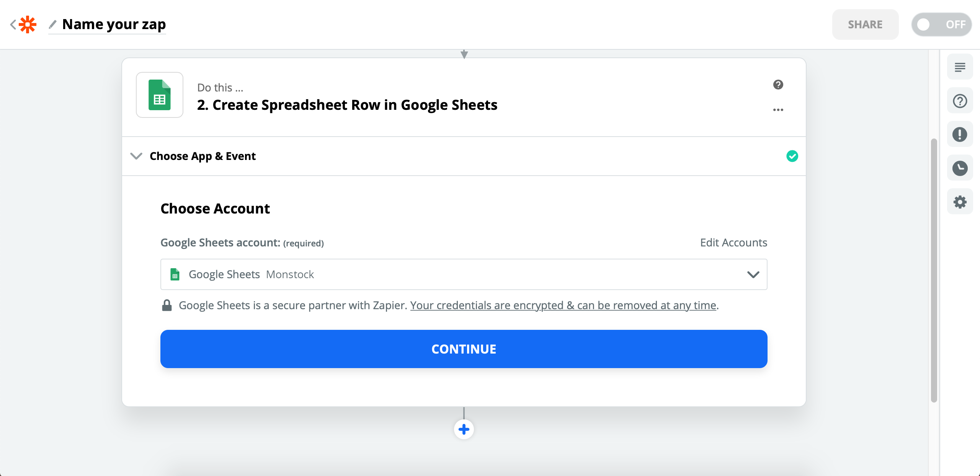The image size is (980, 476).
Task: Toggle the zap ON/OFF switch
Action: pos(941,24)
